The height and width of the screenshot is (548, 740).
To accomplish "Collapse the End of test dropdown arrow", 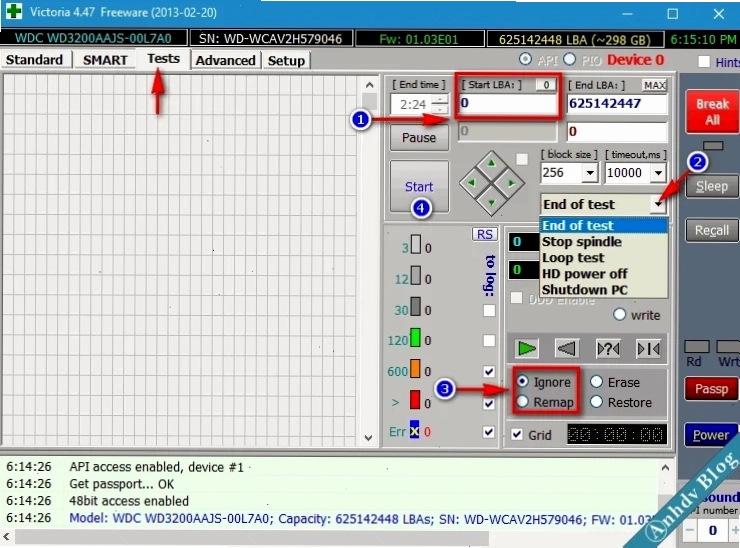I will [x=658, y=204].
